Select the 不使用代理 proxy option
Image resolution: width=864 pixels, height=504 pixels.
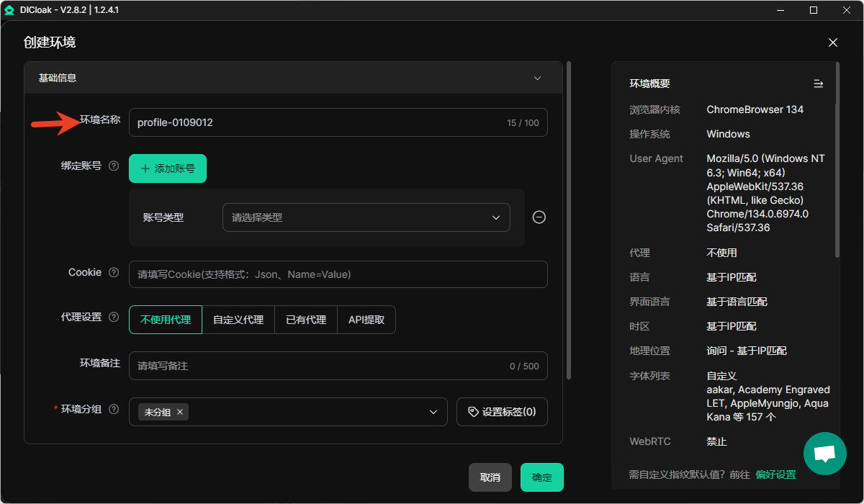point(166,320)
